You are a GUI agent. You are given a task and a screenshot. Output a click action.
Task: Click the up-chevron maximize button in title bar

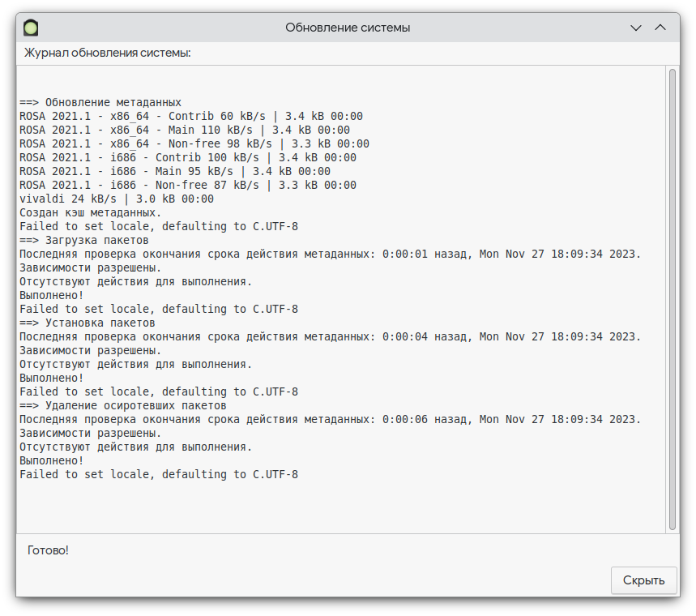660,28
